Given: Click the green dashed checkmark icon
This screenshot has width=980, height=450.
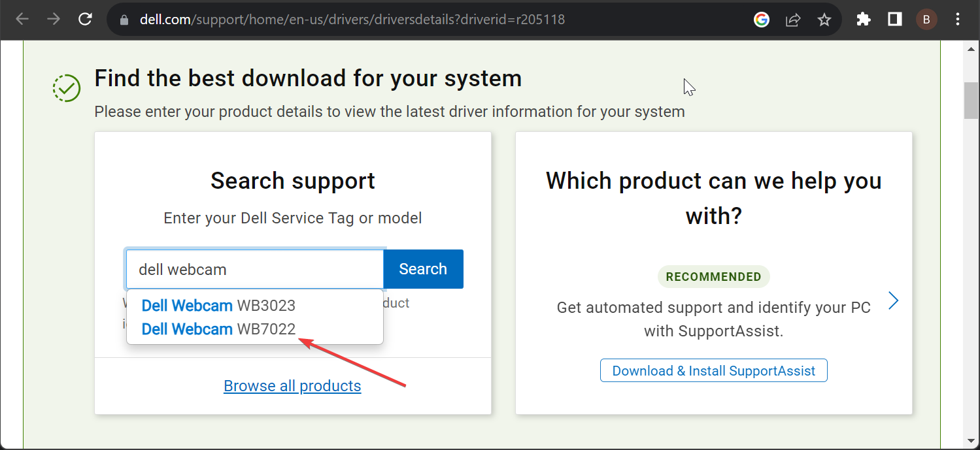Looking at the screenshot, I should [67, 88].
